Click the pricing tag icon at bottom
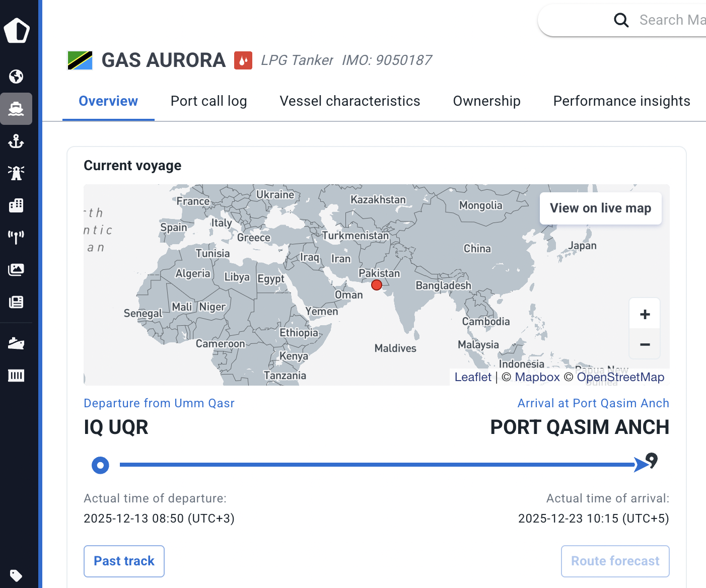Screen dimensions: 706x588 pos(16,575)
